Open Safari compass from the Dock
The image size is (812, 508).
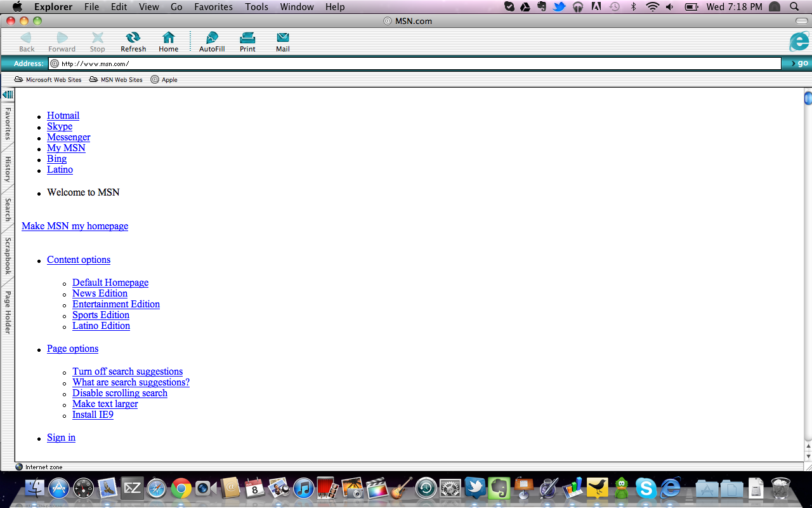[x=156, y=488]
